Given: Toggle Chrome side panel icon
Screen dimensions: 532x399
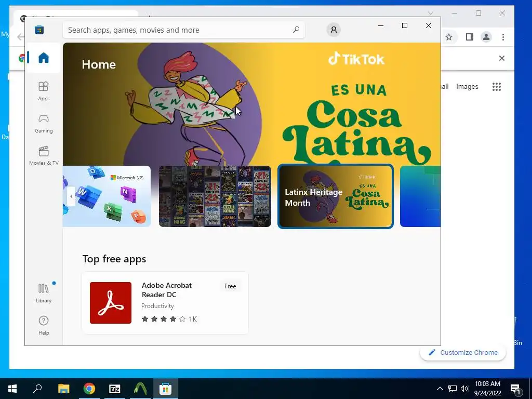Looking at the screenshot, I should point(470,37).
